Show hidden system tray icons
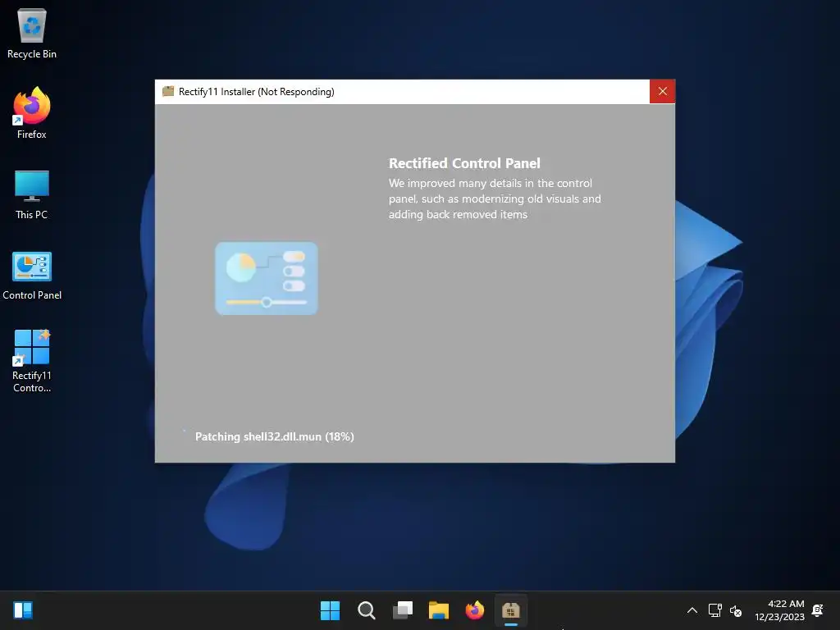840x630 pixels. pos(692,610)
